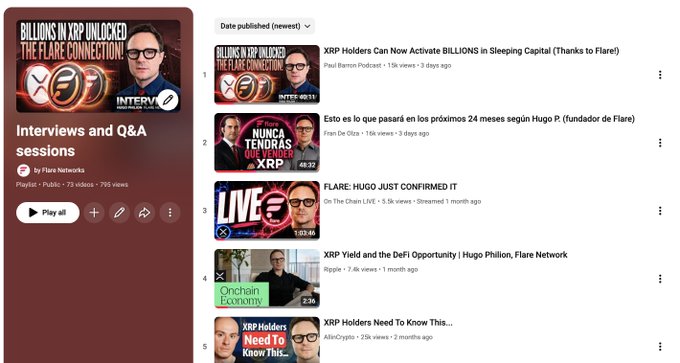Open options menu for XRP Holders Need To Know This

(660, 347)
